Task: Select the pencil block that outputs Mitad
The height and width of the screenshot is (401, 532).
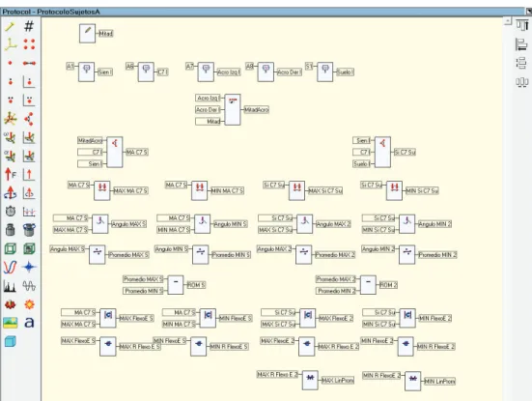Action: (x=87, y=33)
